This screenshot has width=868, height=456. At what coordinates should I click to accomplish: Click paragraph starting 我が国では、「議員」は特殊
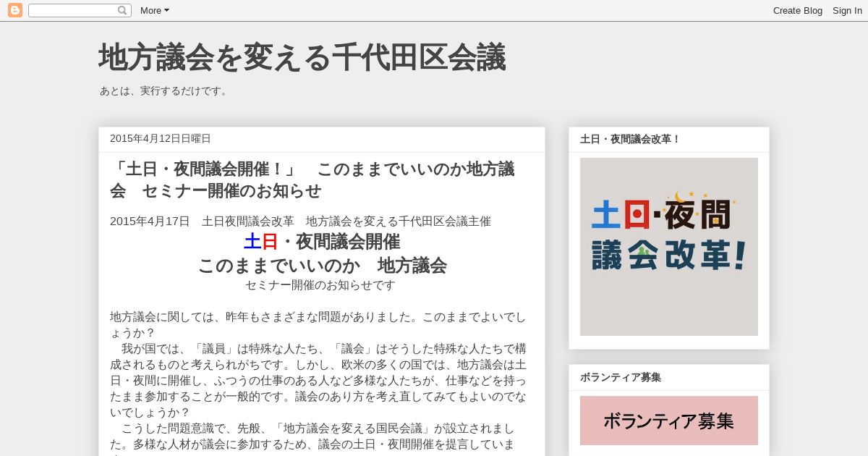click(x=318, y=380)
